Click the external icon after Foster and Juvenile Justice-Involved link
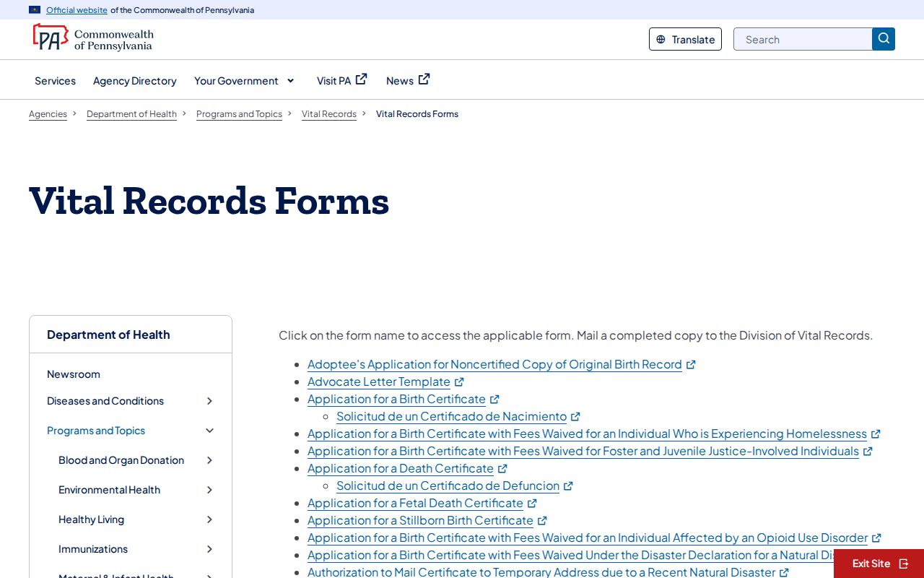The image size is (924, 578). click(868, 452)
